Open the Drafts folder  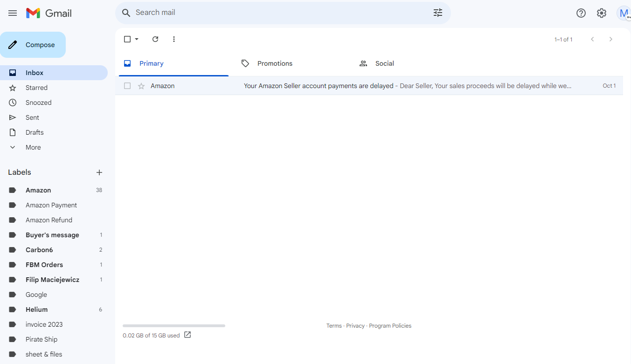[x=54, y=132]
